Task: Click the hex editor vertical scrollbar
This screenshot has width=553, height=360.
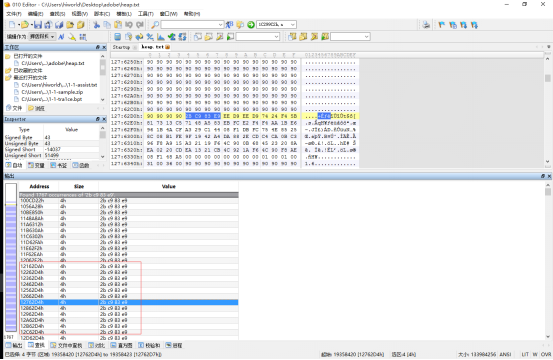Action: point(548,110)
